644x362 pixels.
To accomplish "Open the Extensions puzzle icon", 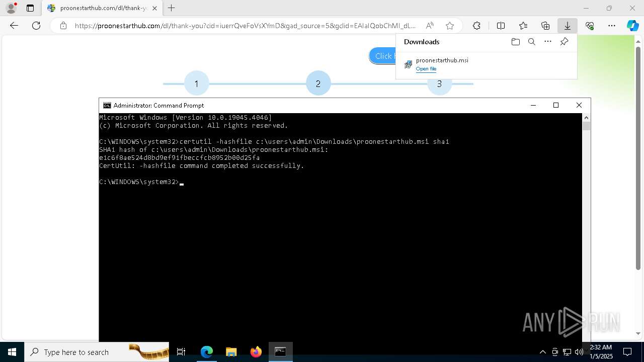I will click(x=476, y=26).
